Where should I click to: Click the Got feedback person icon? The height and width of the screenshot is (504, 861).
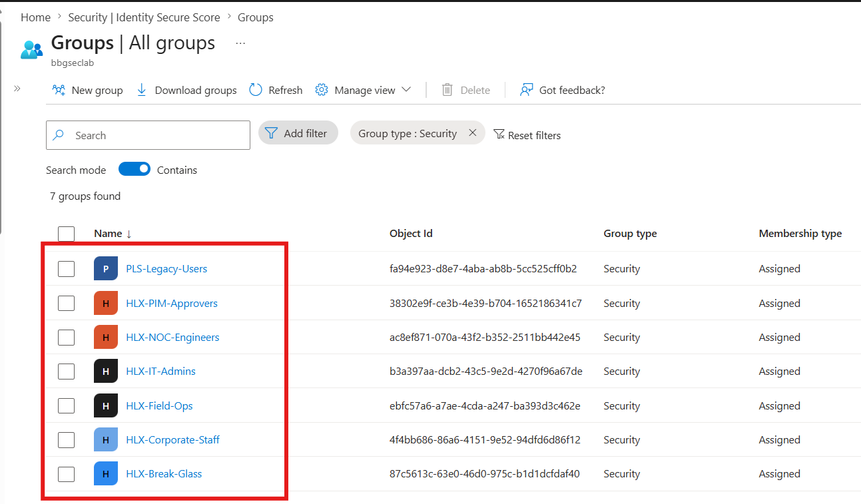tap(527, 90)
